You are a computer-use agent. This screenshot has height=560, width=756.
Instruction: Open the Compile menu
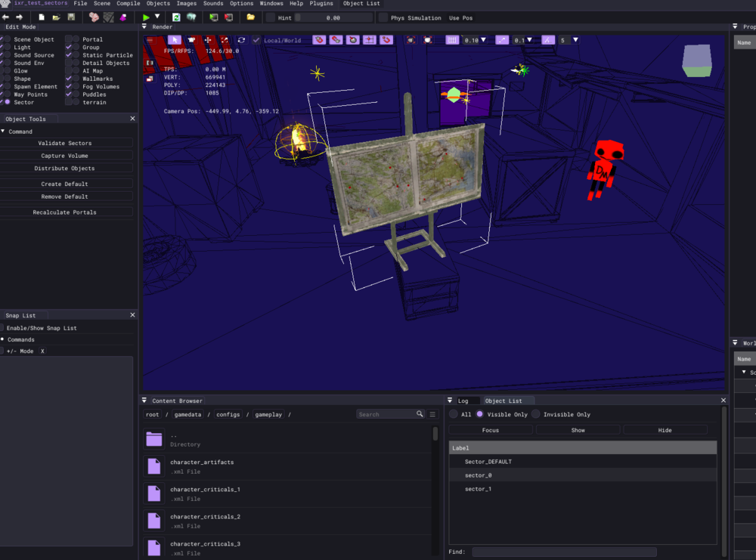(128, 4)
